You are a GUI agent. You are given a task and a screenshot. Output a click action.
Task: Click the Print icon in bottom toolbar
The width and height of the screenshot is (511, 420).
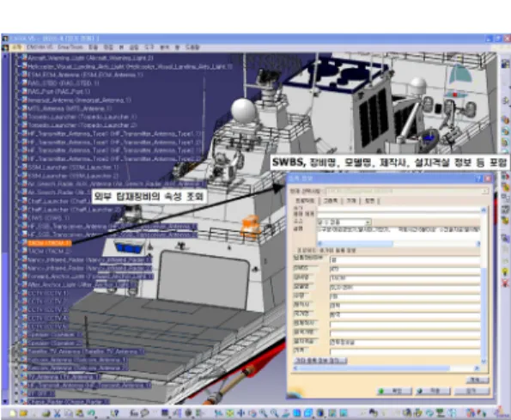click(x=46, y=413)
